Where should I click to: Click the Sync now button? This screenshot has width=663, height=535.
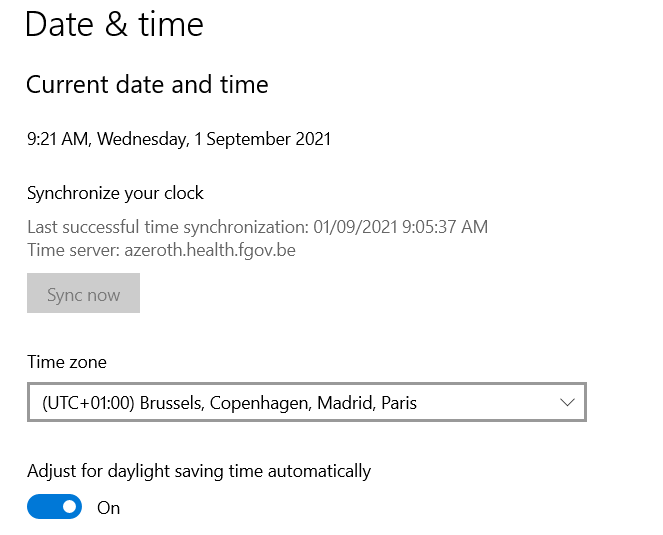click(83, 295)
